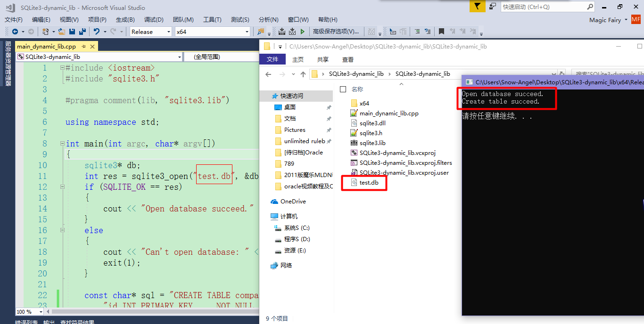Image resolution: width=644 pixels, height=324 pixels.
Task: Start debugging with the green Run arrow
Action: coord(302,32)
